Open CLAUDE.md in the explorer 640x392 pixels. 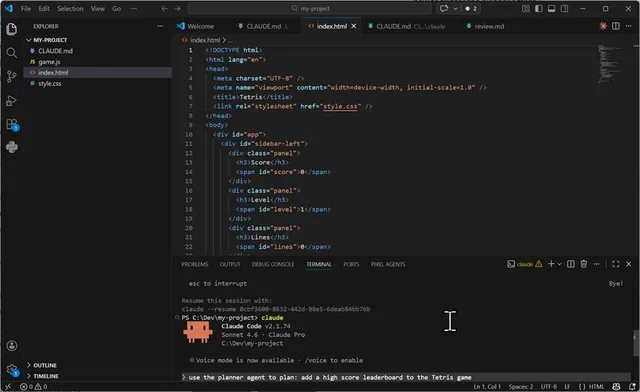[x=98, y=51]
